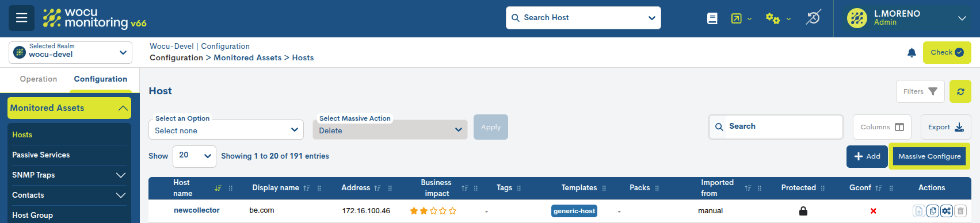The width and height of the screenshot is (980, 223).
Task: Click the Tags column drag handle
Action: tap(519, 188)
